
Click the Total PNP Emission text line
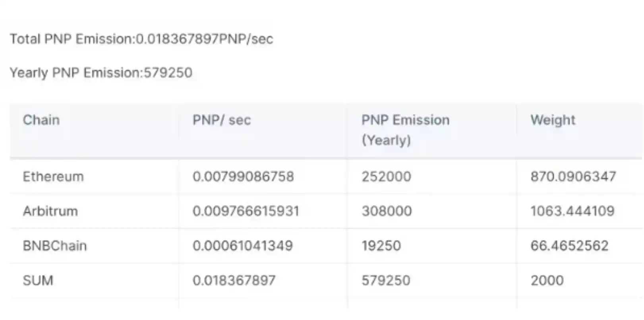point(141,39)
